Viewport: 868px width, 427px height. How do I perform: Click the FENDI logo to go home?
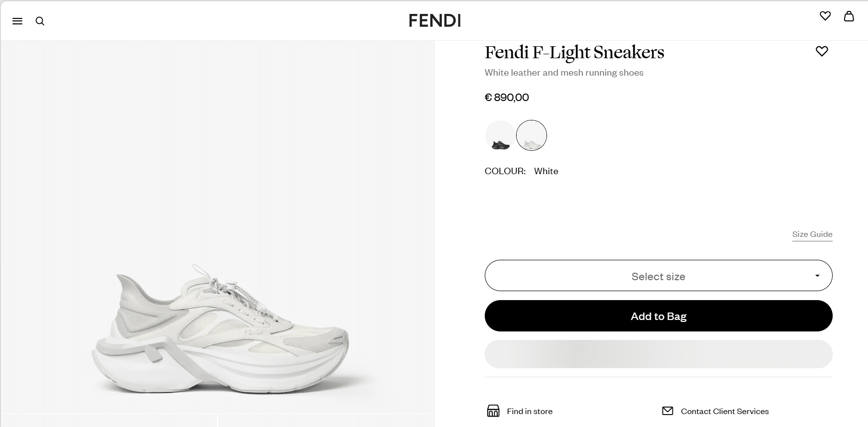pyautogui.click(x=434, y=20)
